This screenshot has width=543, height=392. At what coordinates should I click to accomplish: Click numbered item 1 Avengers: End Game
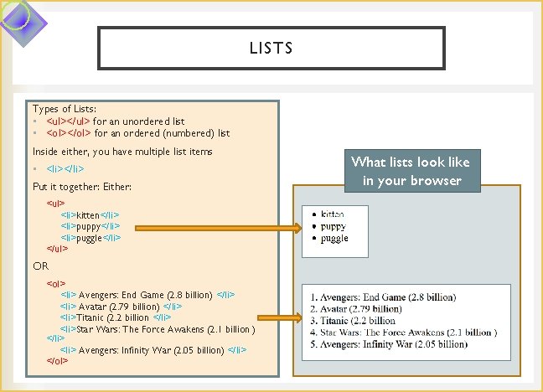pyautogui.click(x=383, y=297)
